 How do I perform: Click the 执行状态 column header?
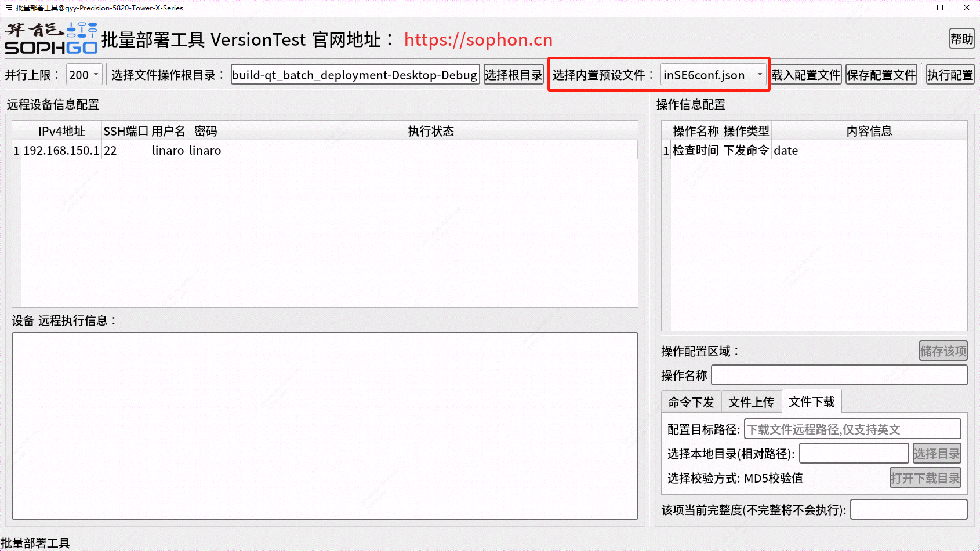(430, 131)
